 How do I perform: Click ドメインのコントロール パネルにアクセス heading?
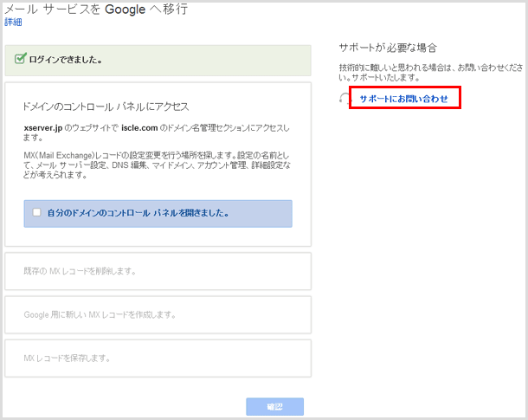coord(106,107)
